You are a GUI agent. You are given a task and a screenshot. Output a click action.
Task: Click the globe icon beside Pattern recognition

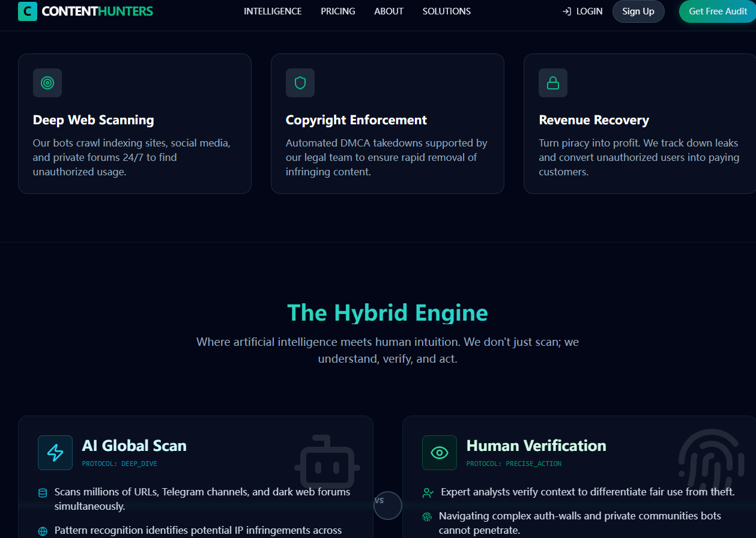tap(43, 531)
